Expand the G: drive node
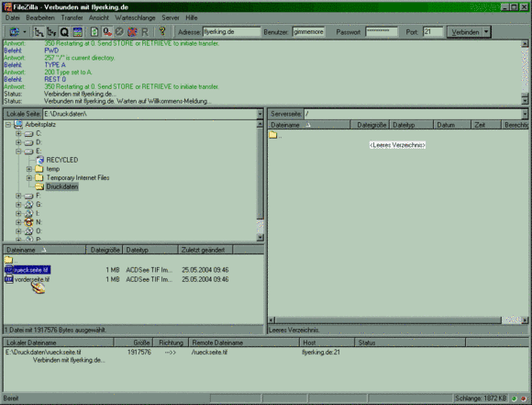Viewport: 532px width, 405px height. [18, 205]
